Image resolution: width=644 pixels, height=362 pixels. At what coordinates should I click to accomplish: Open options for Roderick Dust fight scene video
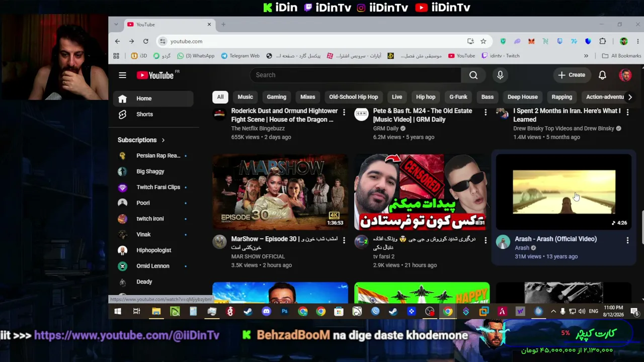(344, 112)
